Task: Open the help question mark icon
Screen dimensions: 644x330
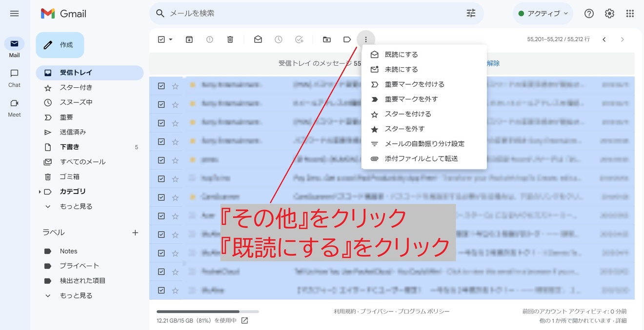Action: [x=589, y=14]
